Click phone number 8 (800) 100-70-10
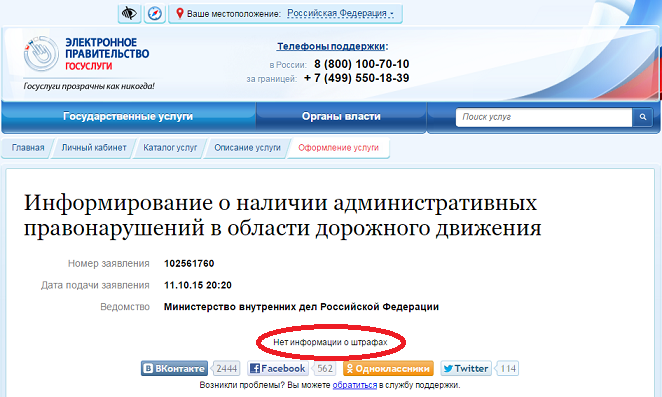 click(x=361, y=64)
